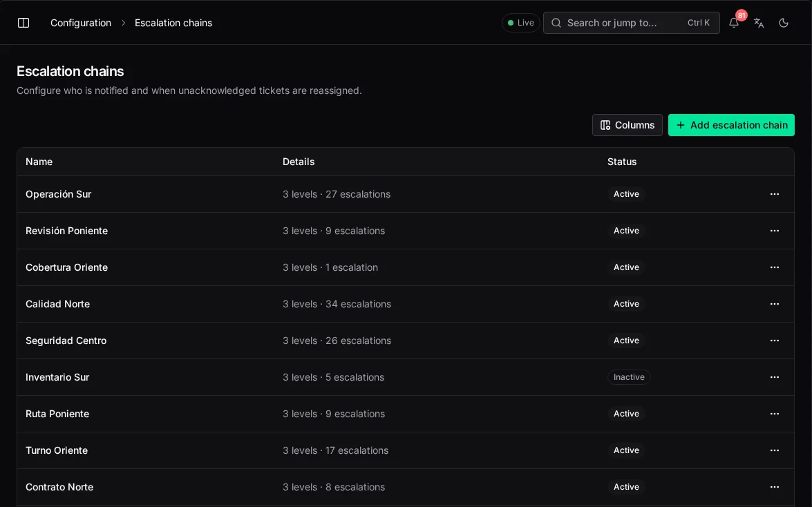The width and height of the screenshot is (812, 507).
Task: Open row actions for Revisión Poniente
Action: click(x=774, y=231)
